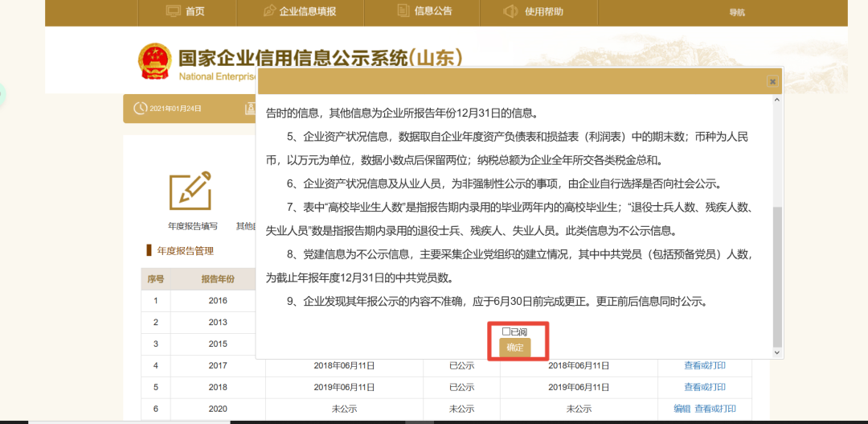This screenshot has width=868, height=424.
Task: Click the 年度报告填写 pencil icon
Action: pos(190,191)
